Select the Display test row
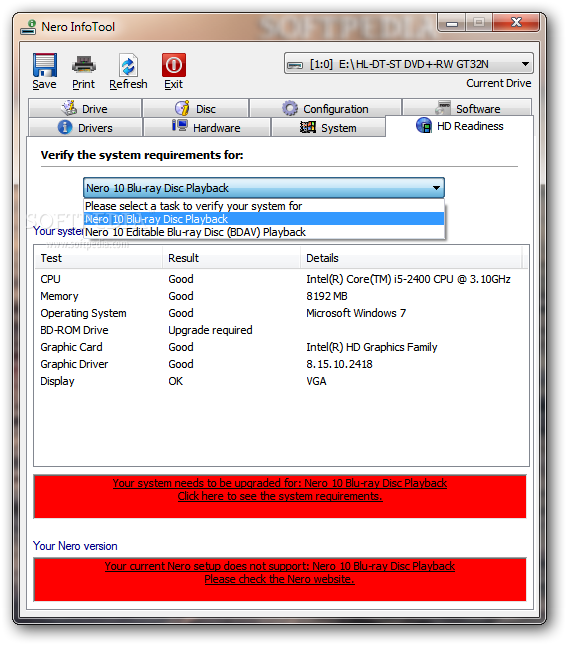The height and width of the screenshot is (645, 567). tap(281, 381)
